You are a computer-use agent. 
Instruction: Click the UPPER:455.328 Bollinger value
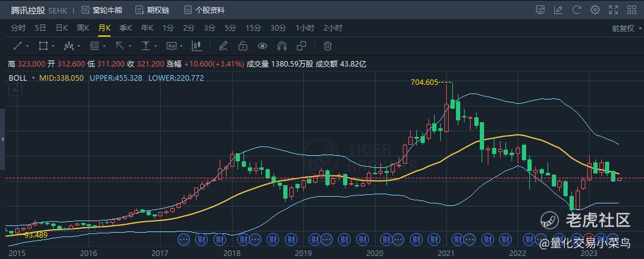point(116,78)
